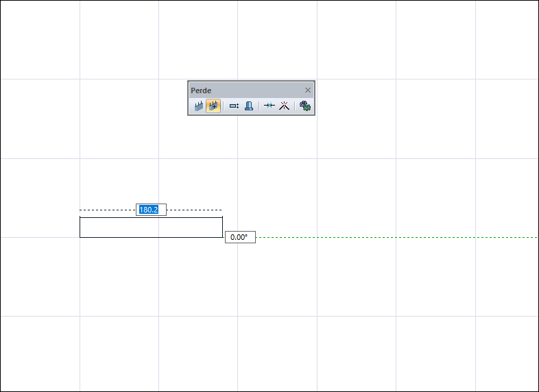539x392 pixels.
Task: Select the first shear wall tool icon
Action: (x=199, y=106)
